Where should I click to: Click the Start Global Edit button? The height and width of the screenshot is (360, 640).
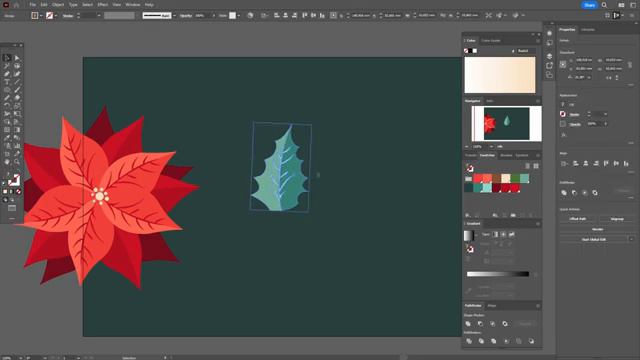tap(593, 239)
